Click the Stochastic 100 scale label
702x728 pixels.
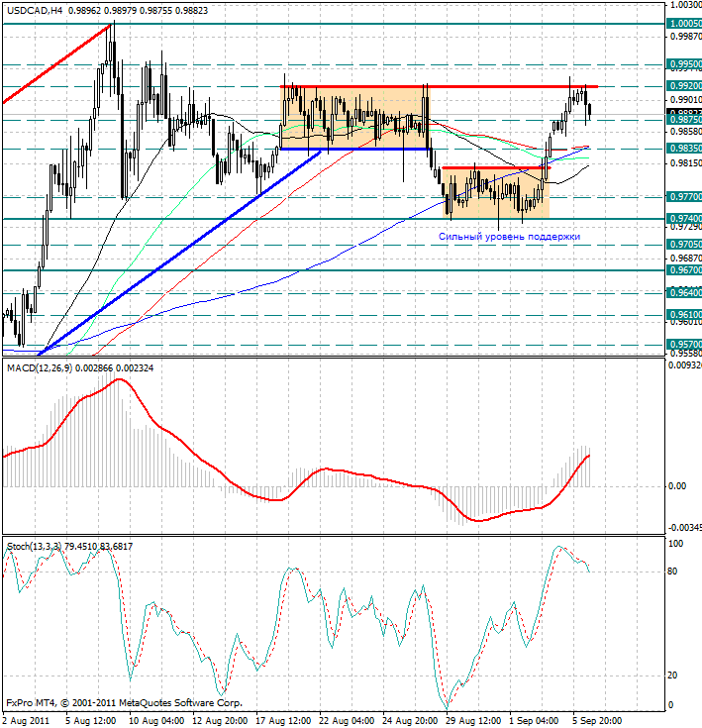(x=675, y=544)
